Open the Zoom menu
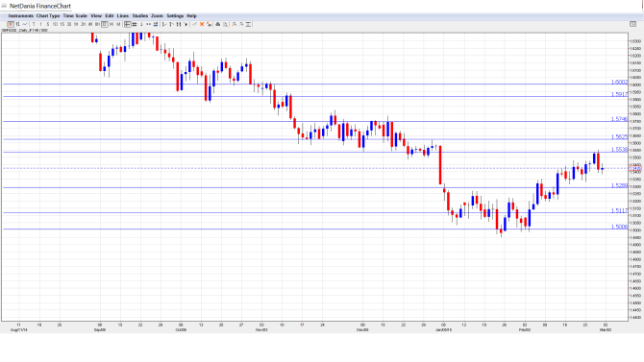The image size is (644, 362). click(x=157, y=16)
